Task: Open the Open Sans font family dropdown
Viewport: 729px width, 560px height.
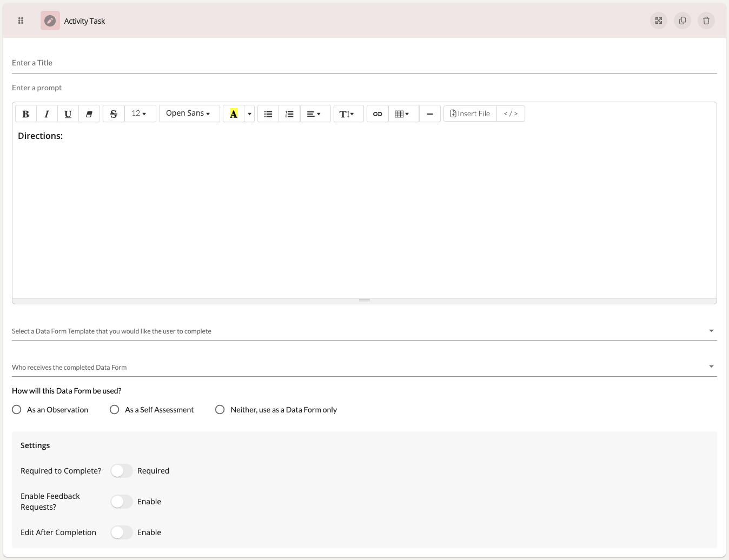Action: pos(189,114)
